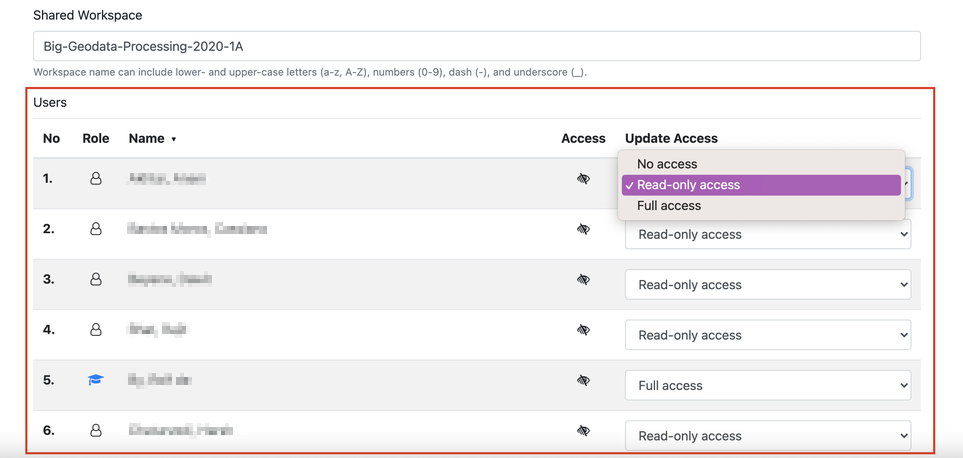The image size is (963, 458).
Task: Click the user role icon in row 1
Action: click(x=96, y=179)
